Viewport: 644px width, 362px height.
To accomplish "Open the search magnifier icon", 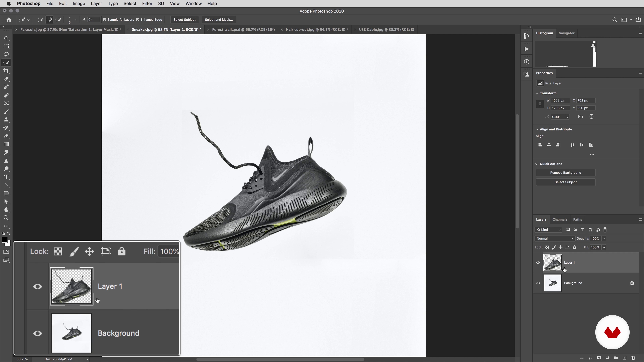I will pos(615,20).
